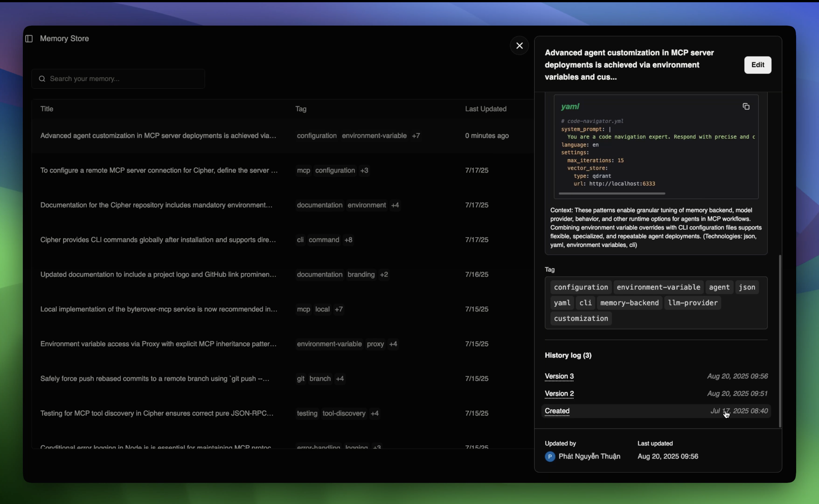Click 'tool-discovery' tag in the table
Viewport: 819px width, 504px height.
(x=344, y=413)
